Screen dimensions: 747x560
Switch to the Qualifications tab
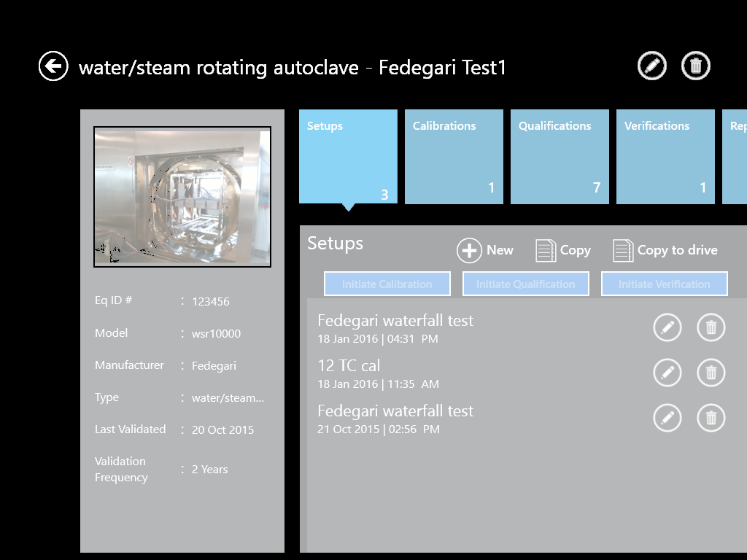click(560, 157)
